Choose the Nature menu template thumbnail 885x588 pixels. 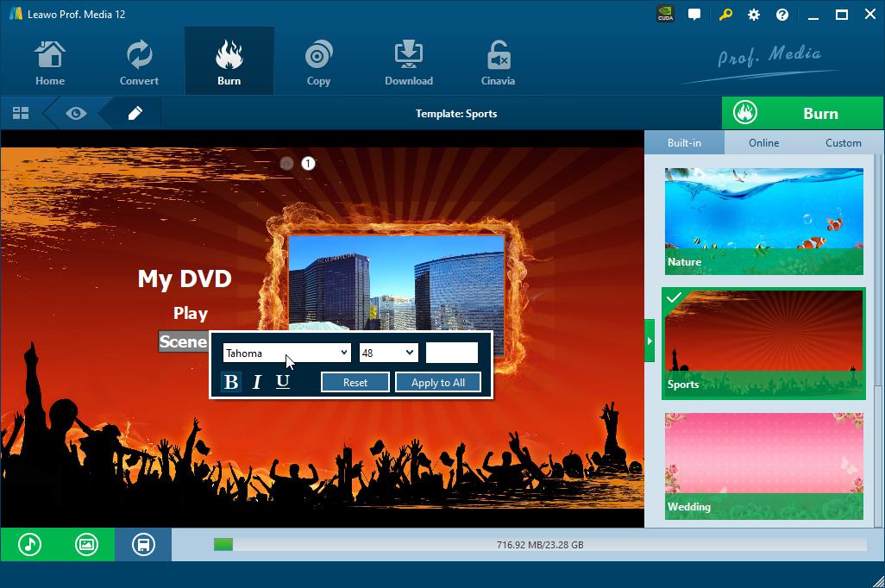click(x=763, y=222)
